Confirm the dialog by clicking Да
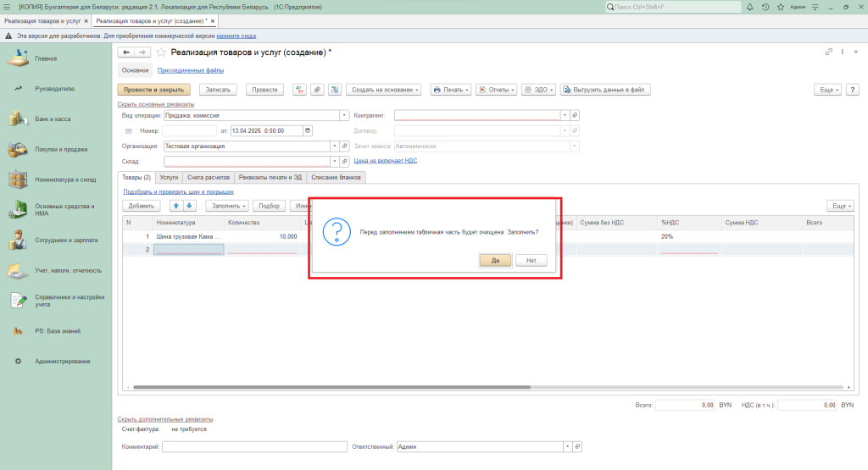 pos(495,260)
